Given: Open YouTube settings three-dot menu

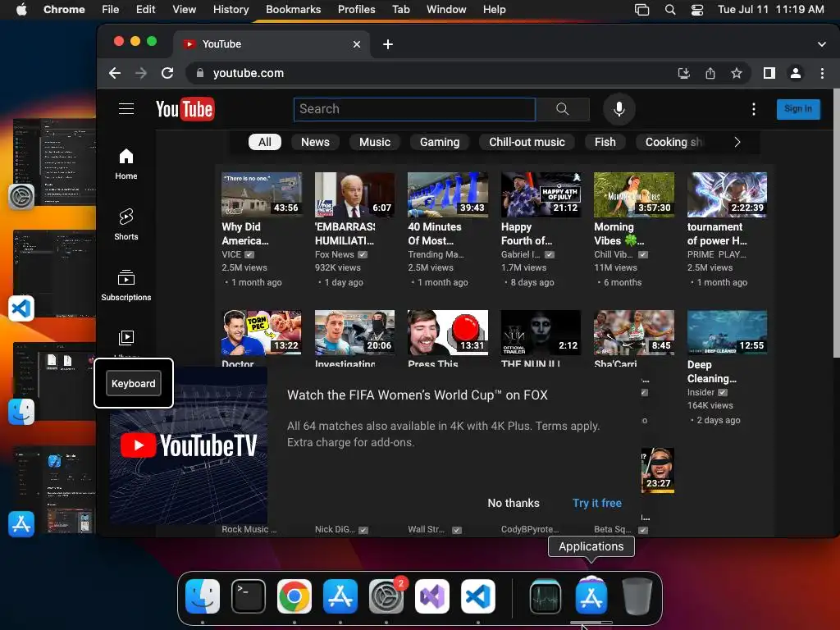Looking at the screenshot, I should pyautogui.click(x=753, y=109).
